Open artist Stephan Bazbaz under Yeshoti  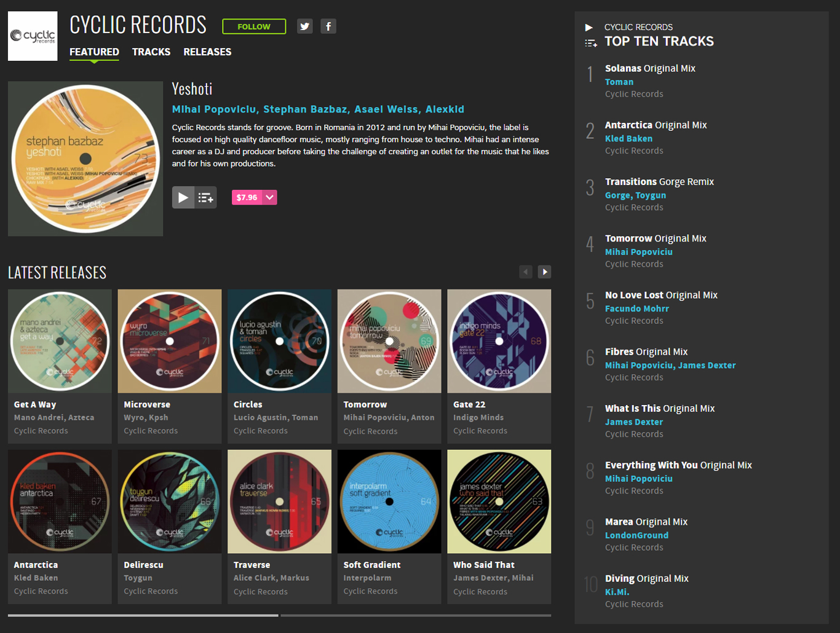pos(305,109)
